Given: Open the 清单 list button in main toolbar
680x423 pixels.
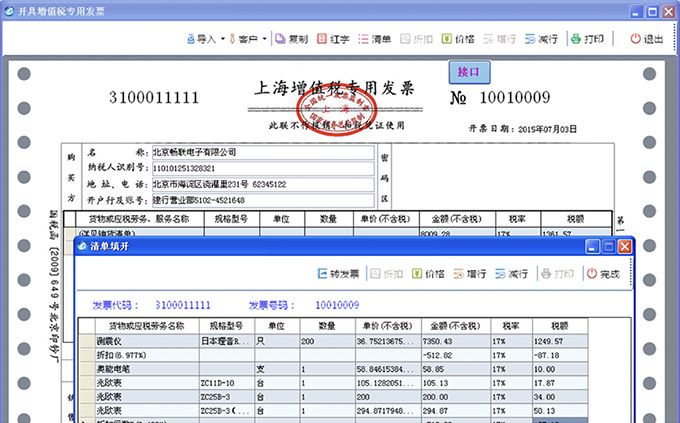Looking at the screenshot, I should tap(375, 39).
